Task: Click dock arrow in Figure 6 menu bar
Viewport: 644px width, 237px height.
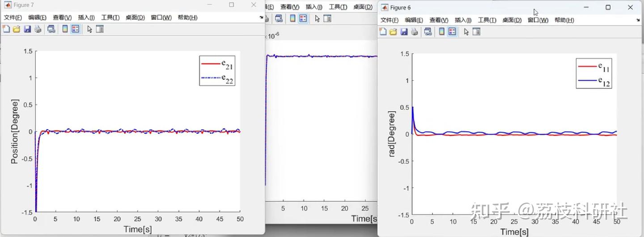Action: (x=638, y=20)
